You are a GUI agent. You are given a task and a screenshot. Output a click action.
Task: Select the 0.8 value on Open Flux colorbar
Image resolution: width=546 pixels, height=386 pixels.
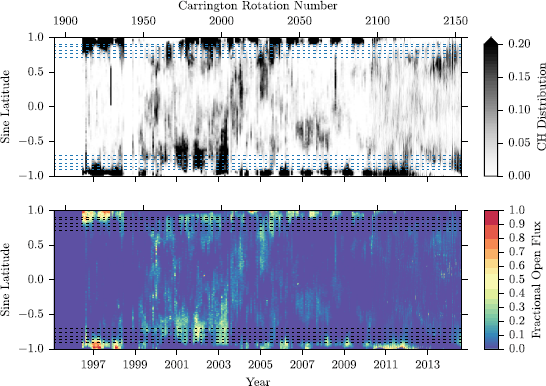(516, 238)
